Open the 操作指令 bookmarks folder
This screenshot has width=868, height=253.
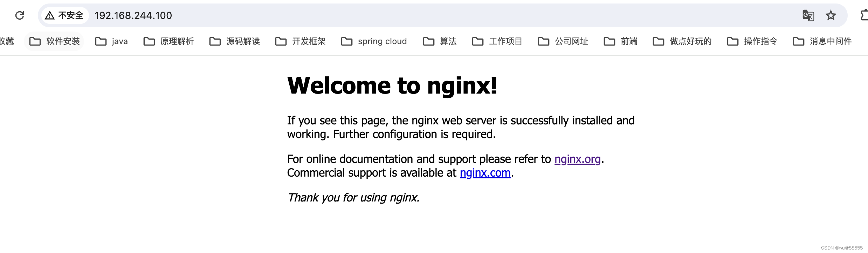[752, 41]
